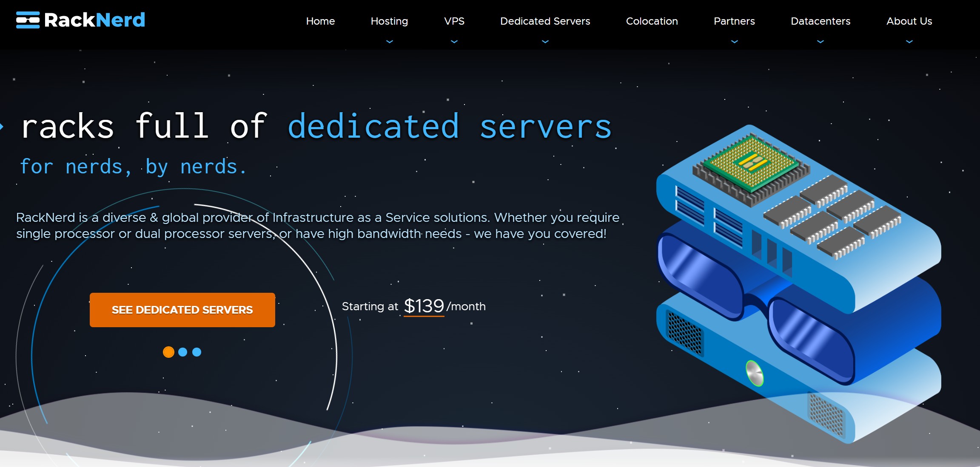Click the RackNerd brand name text
This screenshot has height=467, width=980.
94,20
